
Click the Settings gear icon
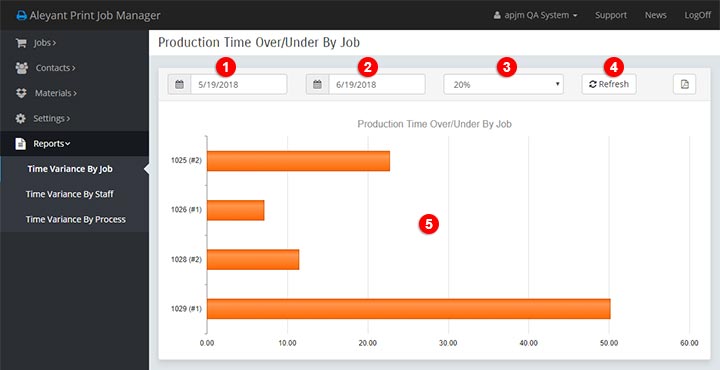[x=21, y=118]
